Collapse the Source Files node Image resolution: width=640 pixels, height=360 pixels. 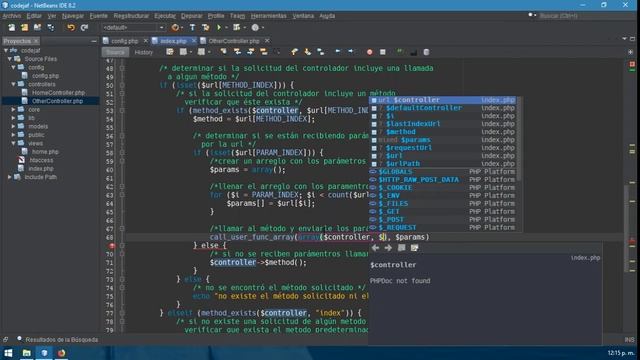pyautogui.click(x=10, y=59)
